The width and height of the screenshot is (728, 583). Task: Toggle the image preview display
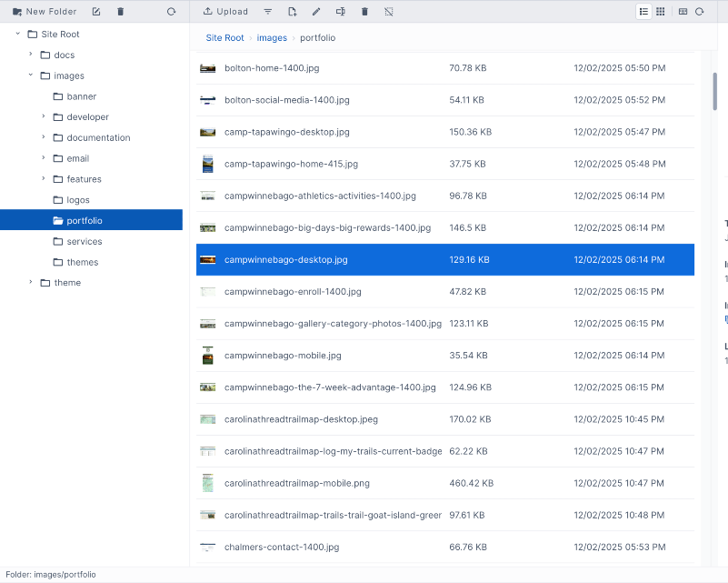coord(683,11)
